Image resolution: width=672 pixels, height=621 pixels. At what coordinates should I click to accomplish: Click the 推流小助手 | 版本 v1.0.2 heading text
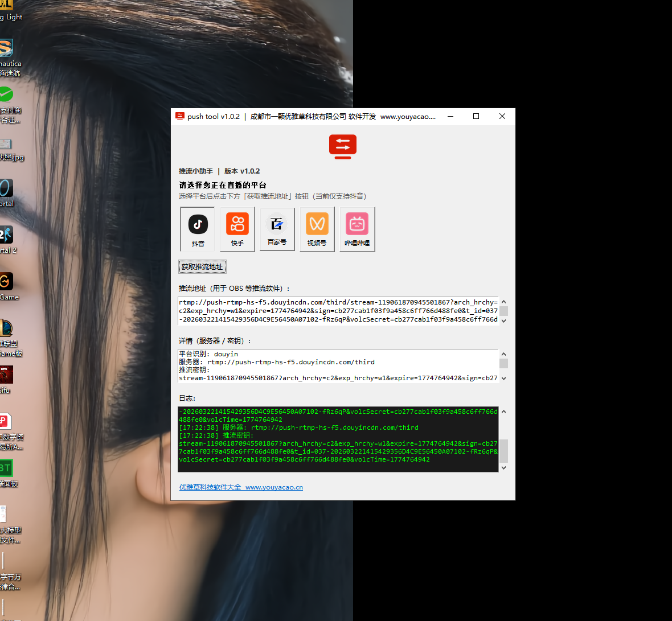point(219,171)
